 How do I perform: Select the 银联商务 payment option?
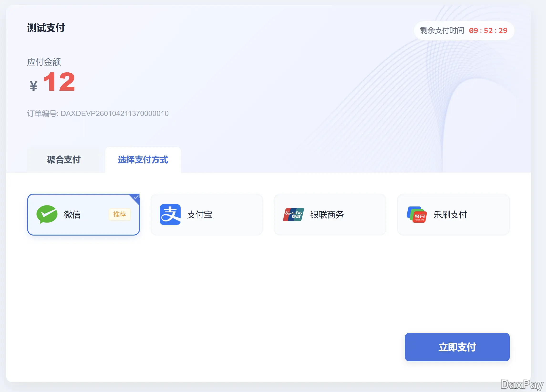pyautogui.click(x=330, y=214)
